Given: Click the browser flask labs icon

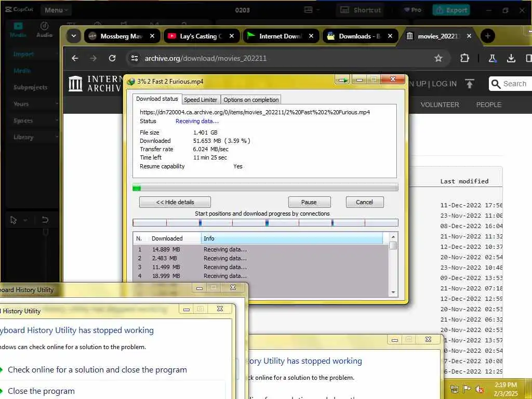Looking at the screenshot, I should point(493,58).
